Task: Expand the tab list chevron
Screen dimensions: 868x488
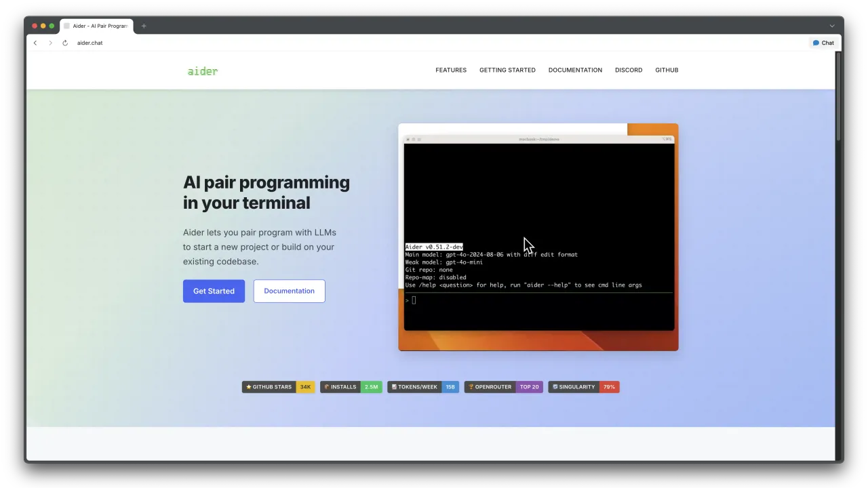Action: pos(832,26)
